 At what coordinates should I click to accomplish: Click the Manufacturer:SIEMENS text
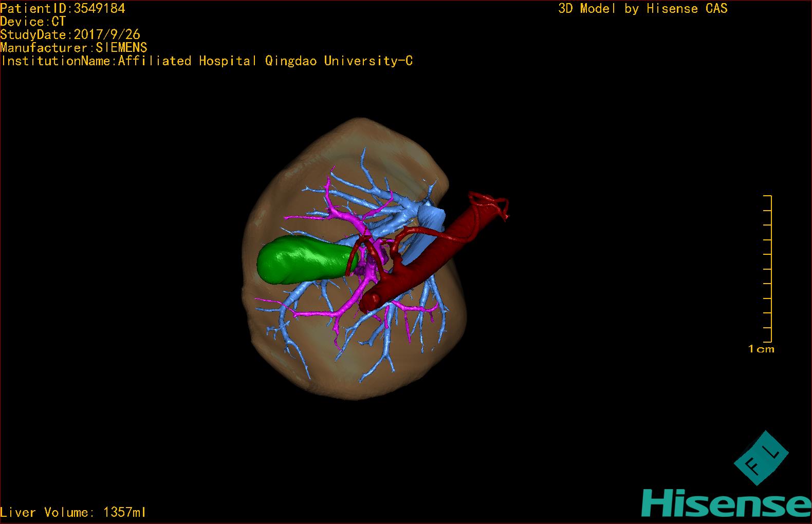tap(73, 48)
